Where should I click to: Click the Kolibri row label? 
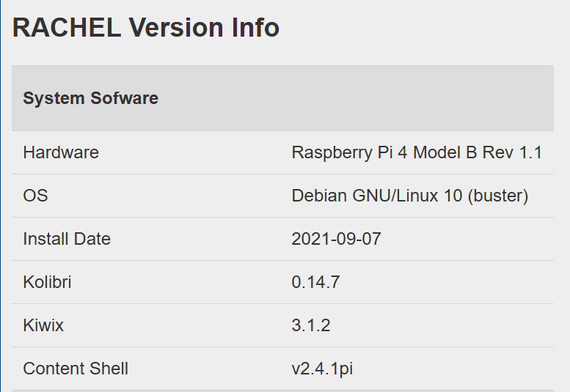[x=47, y=282]
